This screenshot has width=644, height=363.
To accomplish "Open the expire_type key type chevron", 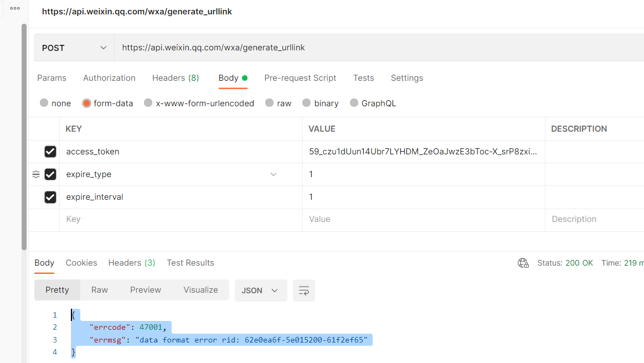I will [x=274, y=174].
